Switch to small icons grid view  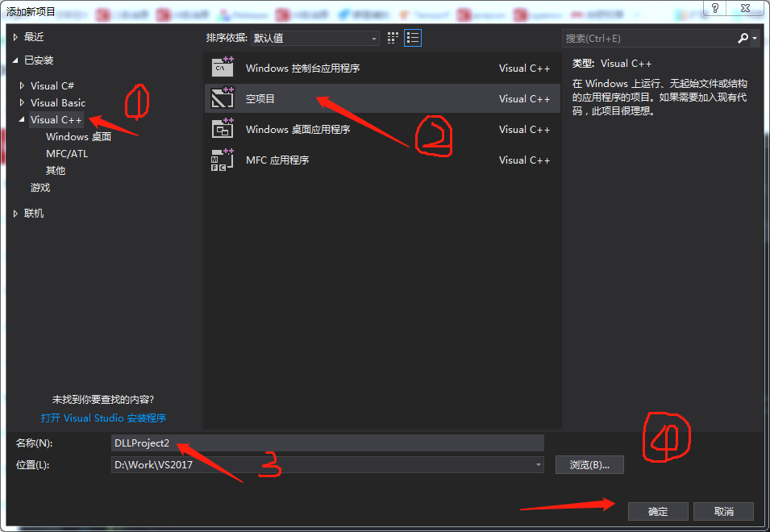pyautogui.click(x=393, y=38)
